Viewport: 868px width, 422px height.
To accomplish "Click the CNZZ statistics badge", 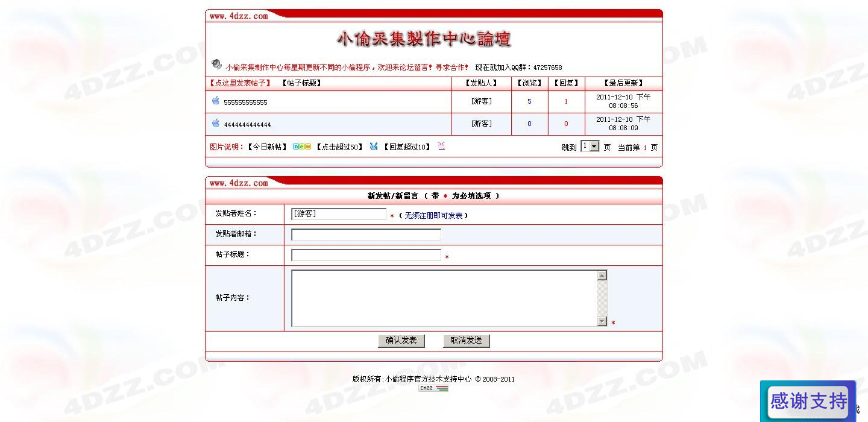I will coord(433,388).
